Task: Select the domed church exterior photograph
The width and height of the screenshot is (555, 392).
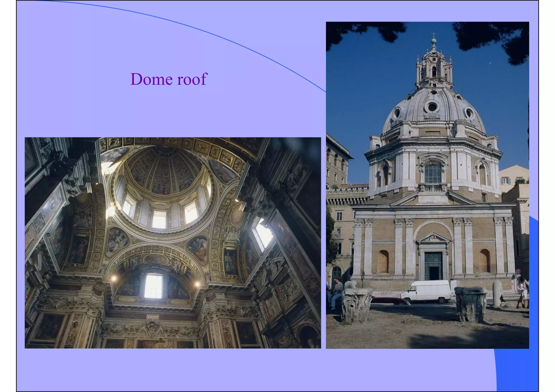Action: click(x=427, y=185)
